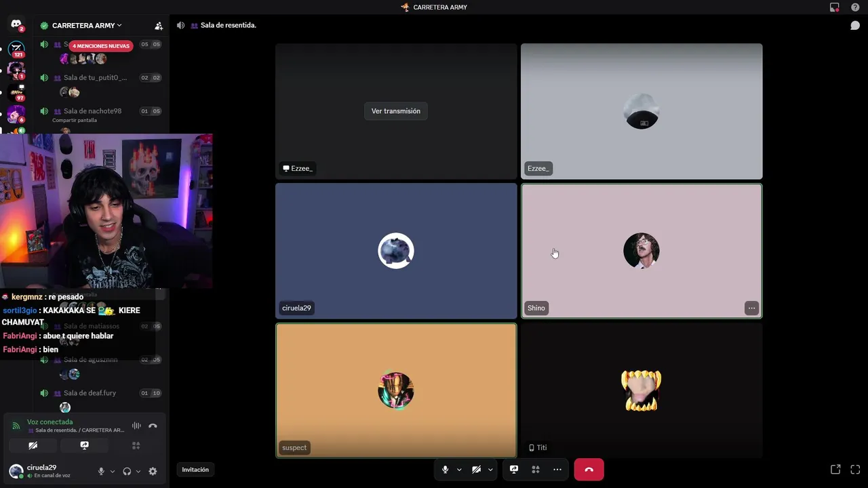Start an activity from call bar
Viewport: 868px width, 488px height.
tap(536, 470)
